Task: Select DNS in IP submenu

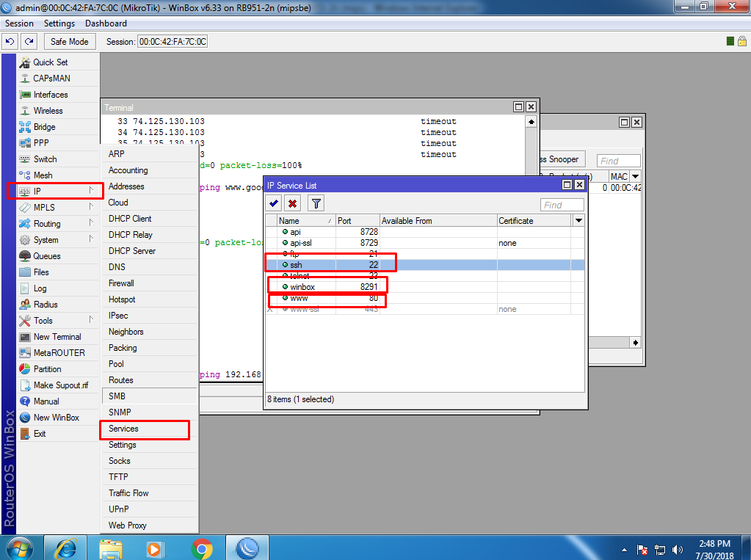Action: 150,267
